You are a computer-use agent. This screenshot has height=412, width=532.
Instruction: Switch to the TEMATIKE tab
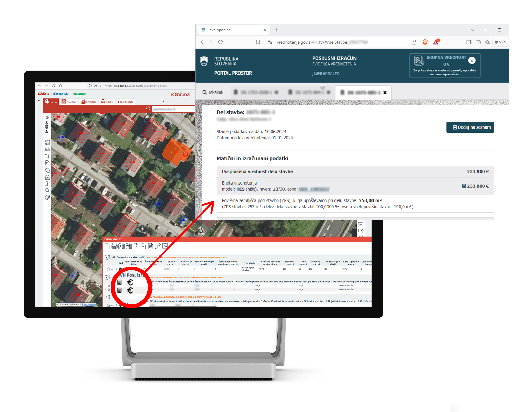pos(69,102)
